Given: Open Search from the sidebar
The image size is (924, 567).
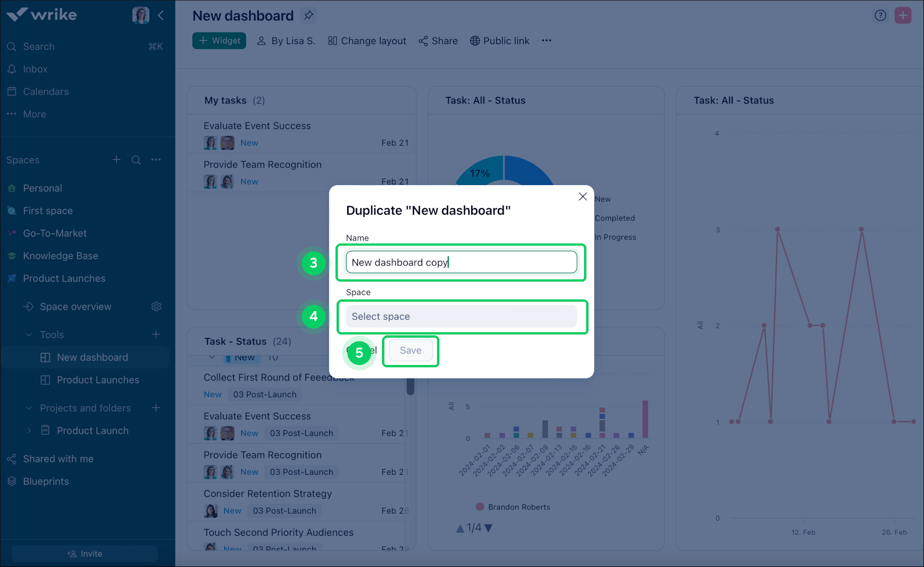Looking at the screenshot, I should click(38, 46).
